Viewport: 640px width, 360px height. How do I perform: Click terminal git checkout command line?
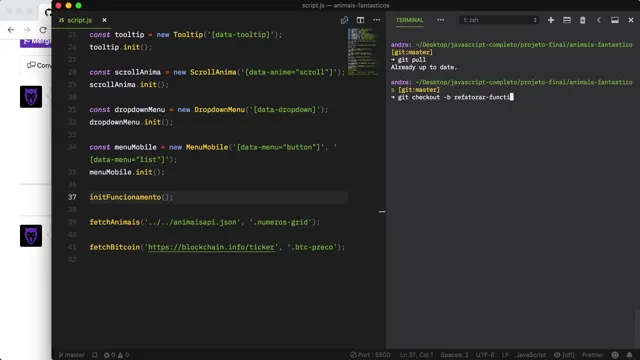452,97
